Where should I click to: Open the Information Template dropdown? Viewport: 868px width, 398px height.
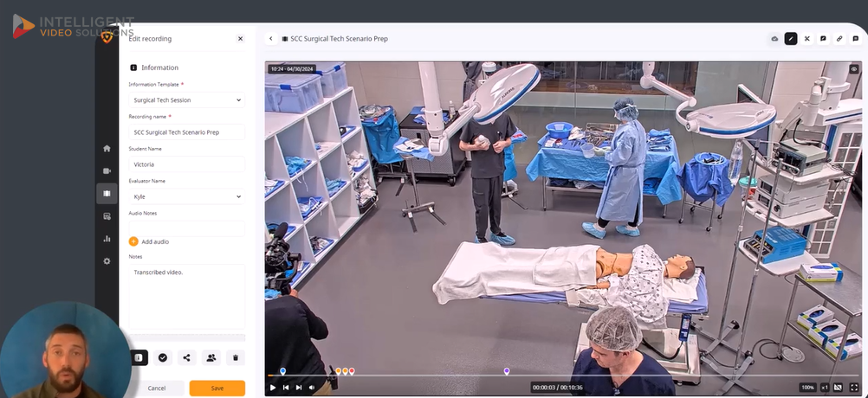point(186,100)
